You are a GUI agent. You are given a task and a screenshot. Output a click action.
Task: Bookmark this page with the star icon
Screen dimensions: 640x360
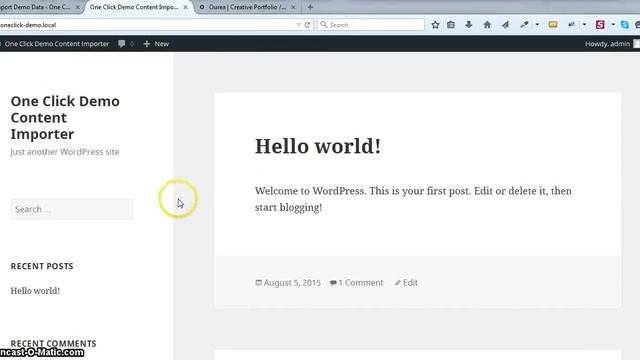(435, 25)
